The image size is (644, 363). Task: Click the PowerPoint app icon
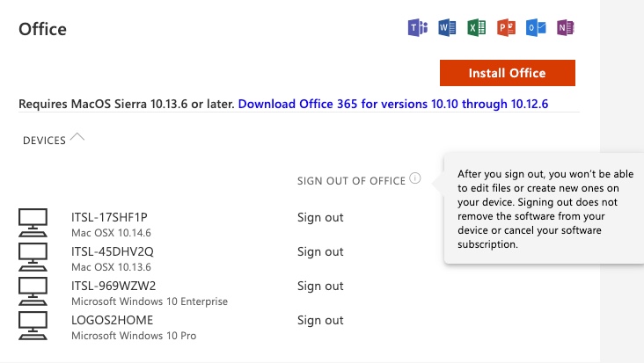coord(506,28)
